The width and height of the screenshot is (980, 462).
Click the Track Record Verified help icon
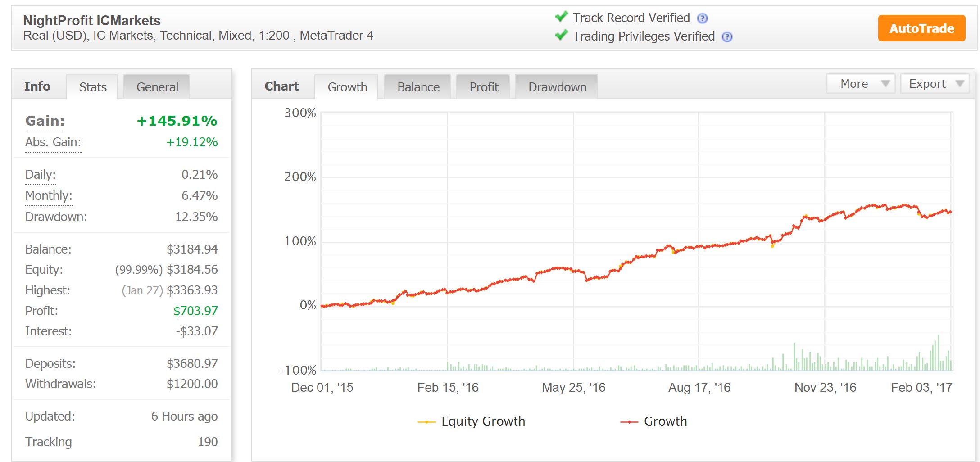click(702, 18)
